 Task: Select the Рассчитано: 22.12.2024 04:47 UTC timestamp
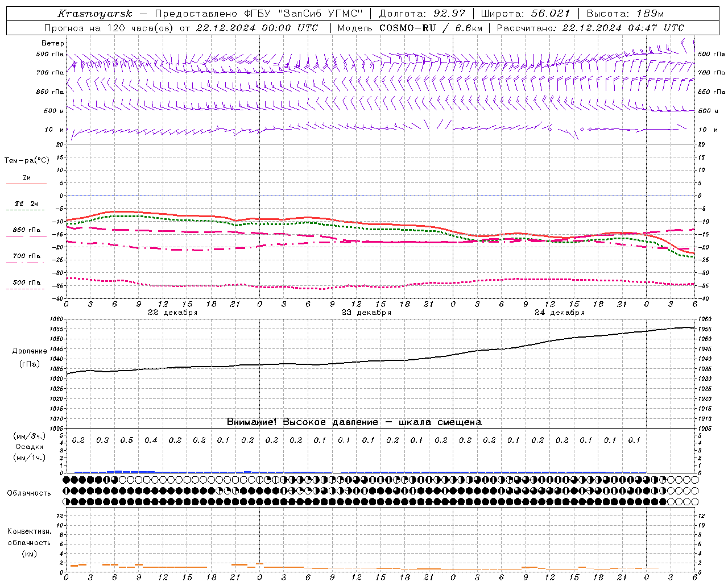point(590,28)
